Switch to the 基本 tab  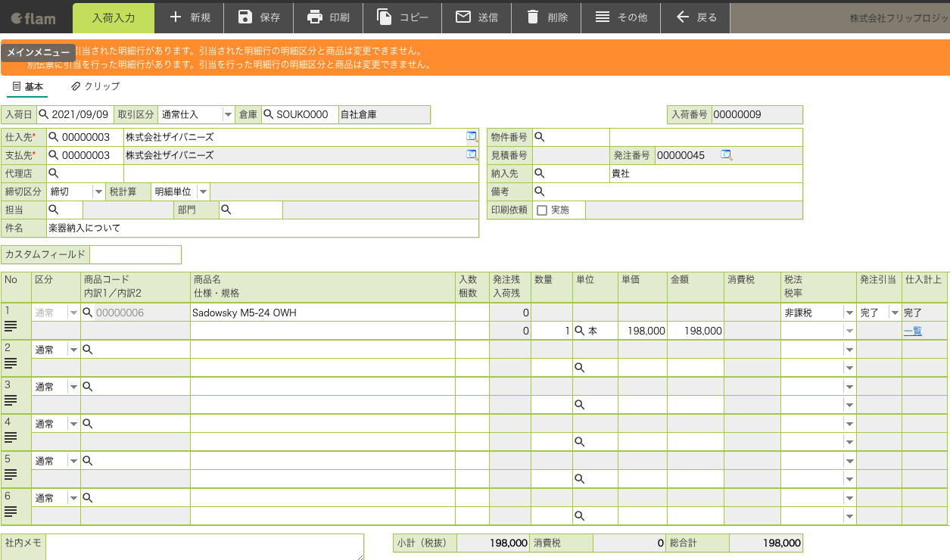coord(28,87)
